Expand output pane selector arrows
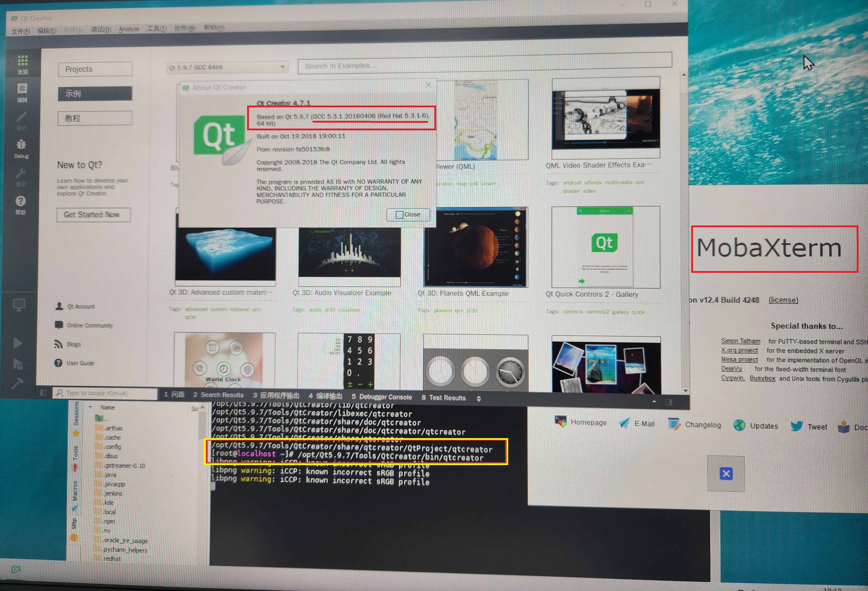This screenshot has width=868, height=591. click(479, 398)
